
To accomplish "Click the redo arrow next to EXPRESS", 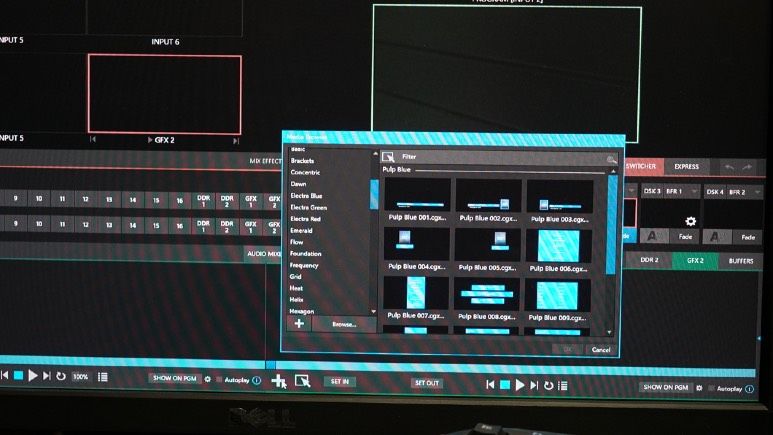I will tap(747, 167).
